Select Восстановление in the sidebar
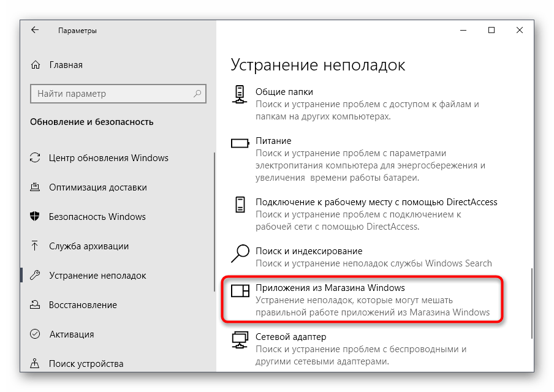 pos(83,305)
